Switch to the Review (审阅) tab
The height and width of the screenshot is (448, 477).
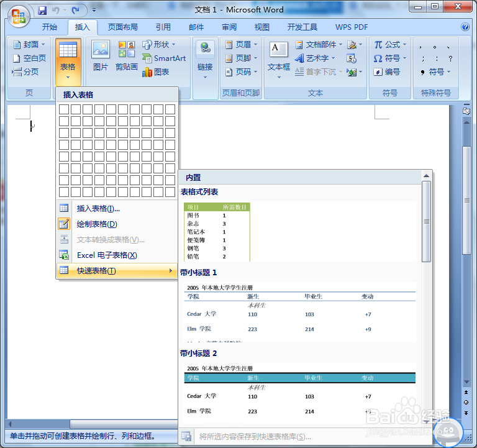coord(229,27)
